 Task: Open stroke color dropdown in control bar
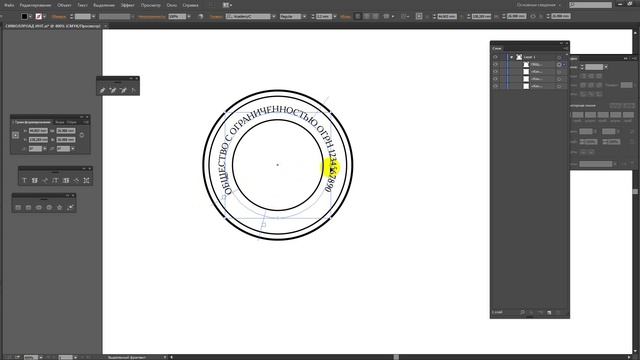pos(44,17)
